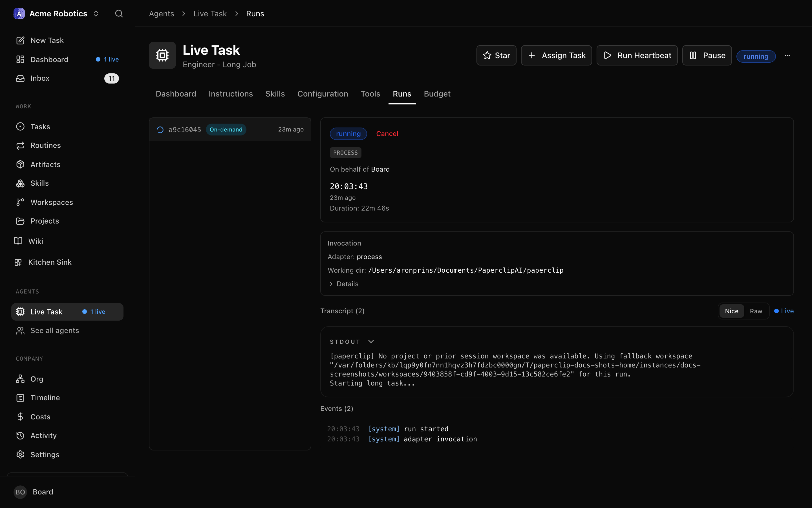Open Kitchen Sink in the sidebar
This screenshot has width=812, height=508.
tap(67, 262)
